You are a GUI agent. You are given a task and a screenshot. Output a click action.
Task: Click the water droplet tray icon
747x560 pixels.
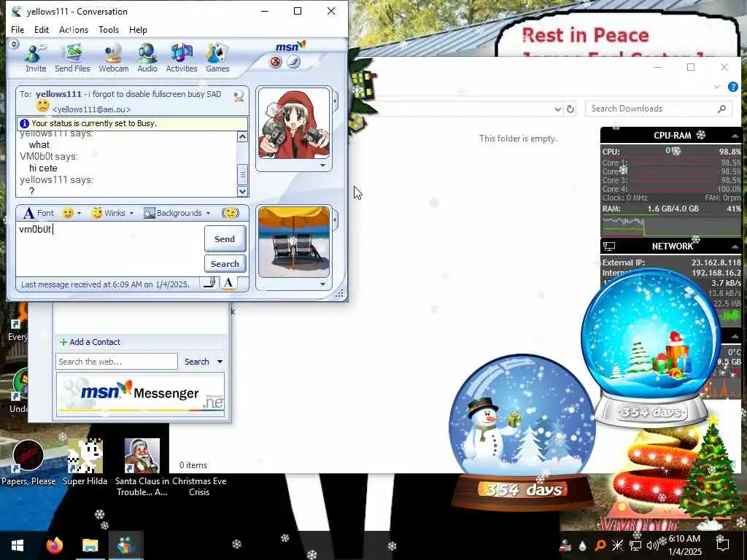point(583,545)
